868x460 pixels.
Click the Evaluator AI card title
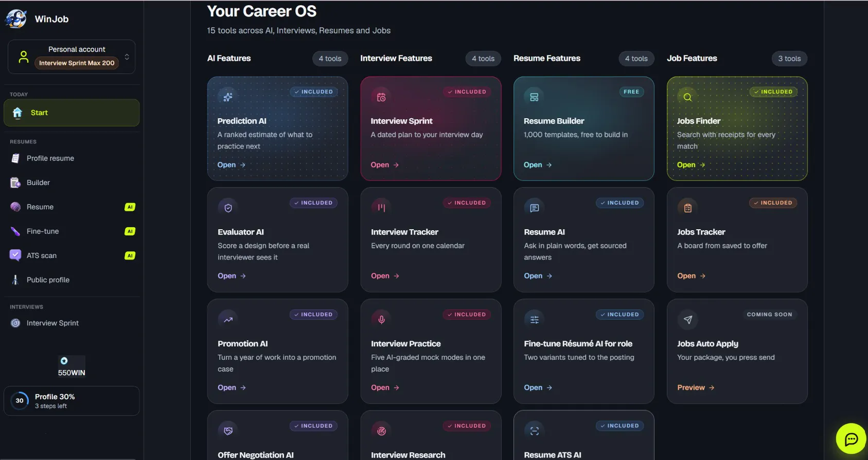241,232
